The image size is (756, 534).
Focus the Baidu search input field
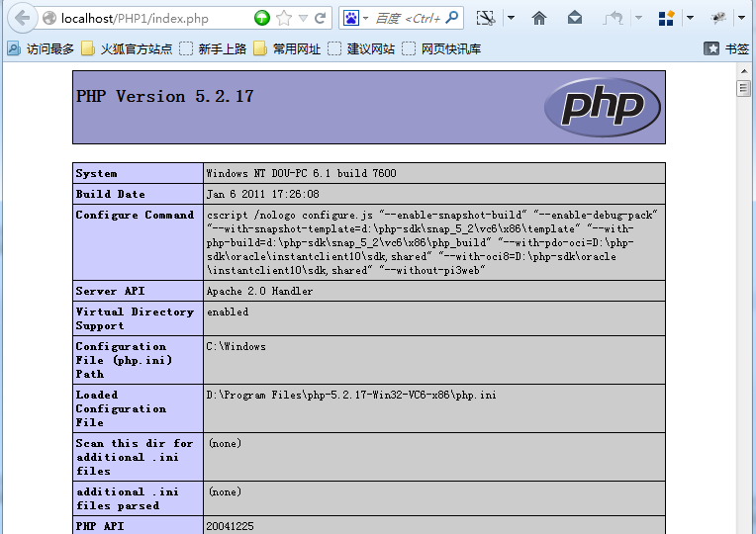[x=408, y=19]
